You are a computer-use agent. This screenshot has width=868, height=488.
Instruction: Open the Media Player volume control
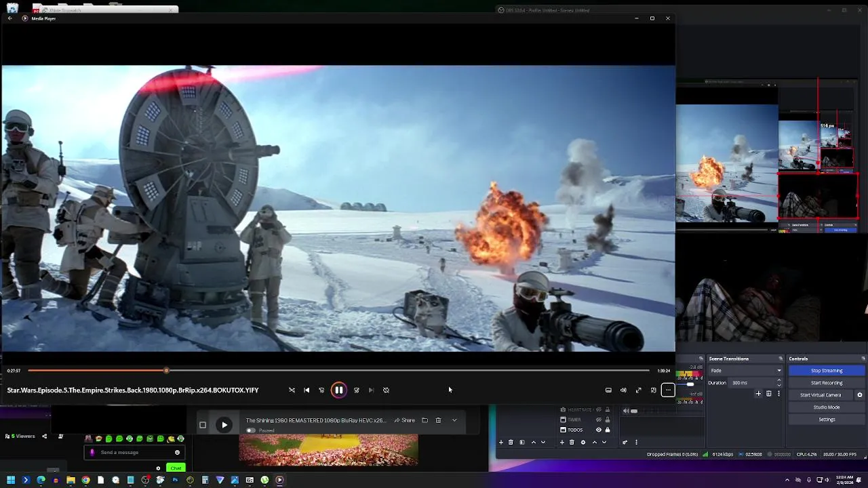[x=623, y=390]
